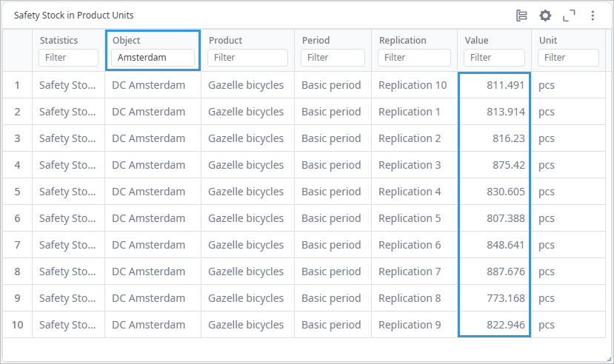Select the value 887.676 cell
This screenshot has height=364, width=614.
click(494, 272)
